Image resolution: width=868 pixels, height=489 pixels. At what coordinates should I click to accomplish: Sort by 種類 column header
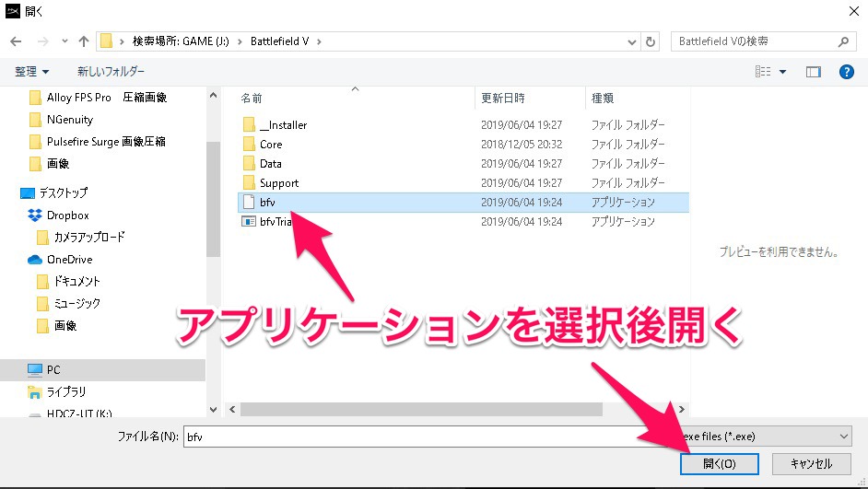click(x=603, y=99)
